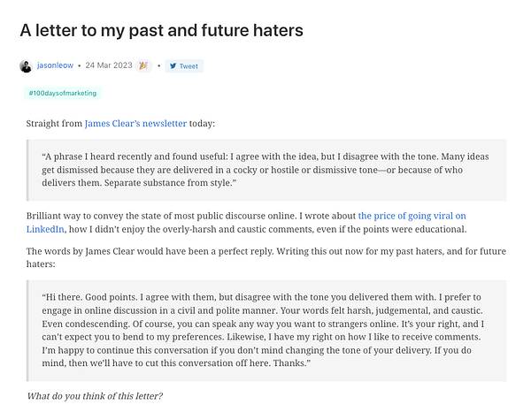Click the Twitter bird icon
The width and height of the screenshot is (531, 420).
[x=173, y=65]
